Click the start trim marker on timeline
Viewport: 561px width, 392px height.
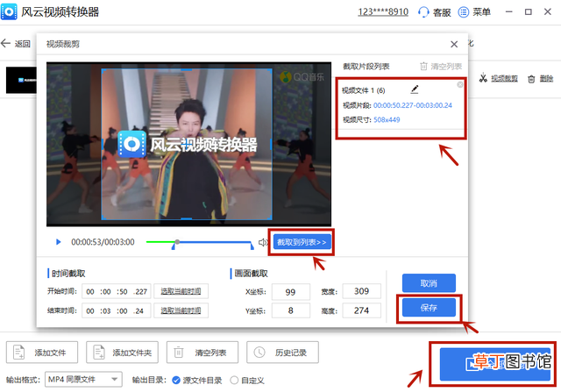(174, 246)
